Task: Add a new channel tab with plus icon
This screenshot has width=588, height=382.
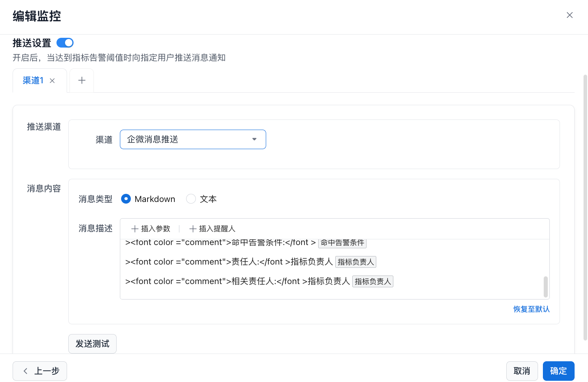Action: point(82,80)
